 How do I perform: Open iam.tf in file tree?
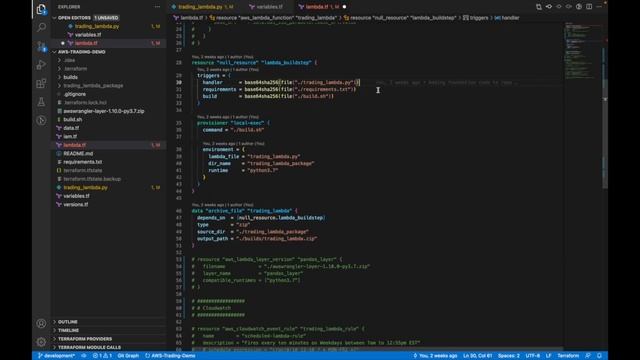70,136
